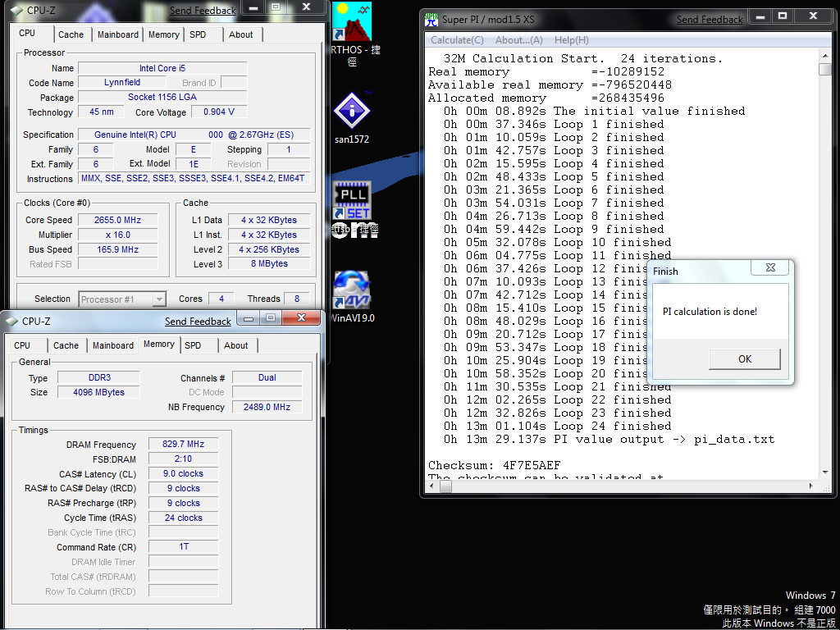Click Send Feedback in lower CPU-Z window
840x630 pixels.
[x=198, y=322]
